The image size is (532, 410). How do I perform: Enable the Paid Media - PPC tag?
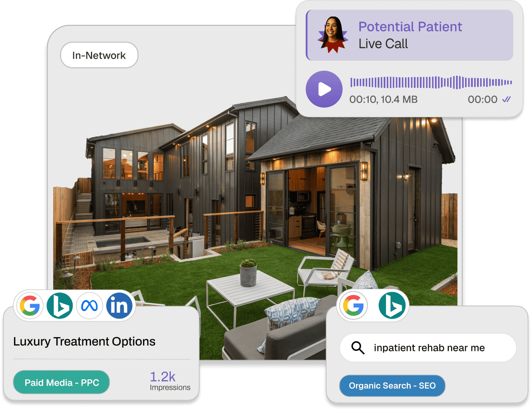pyautogui.click(x=61, y=382)
